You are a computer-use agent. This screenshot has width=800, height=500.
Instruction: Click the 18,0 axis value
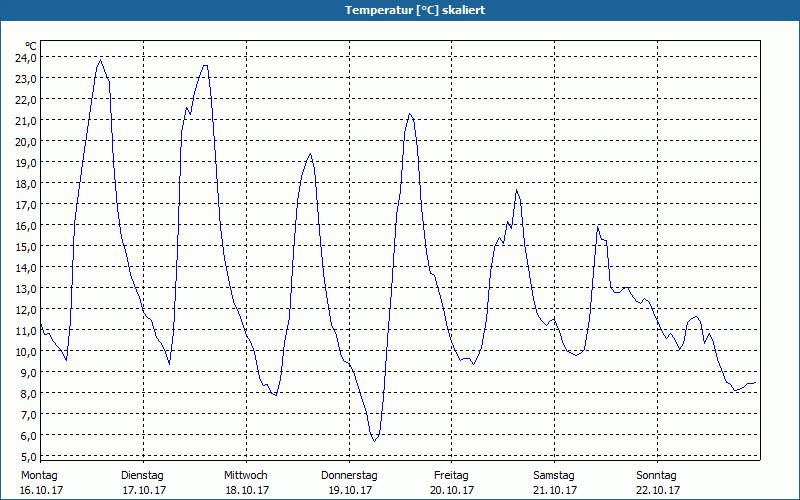tap(26, 184)
